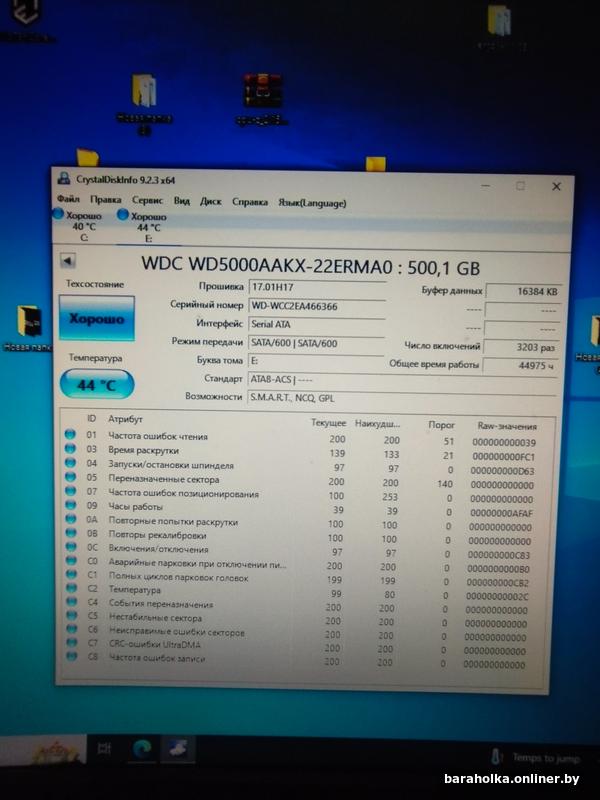Click status icon for Температура attribute row
The height and width of the screenshot is (800, 600).
coord(71,588)
